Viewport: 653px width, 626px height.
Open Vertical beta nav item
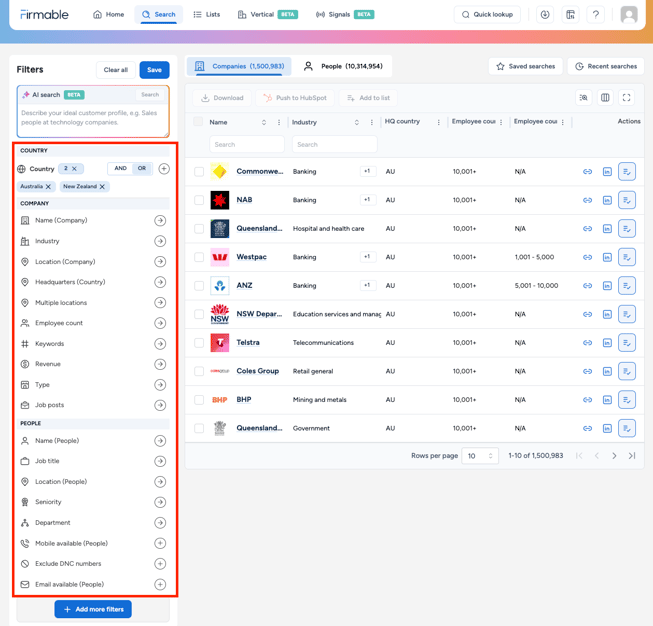tap(268, 15)
